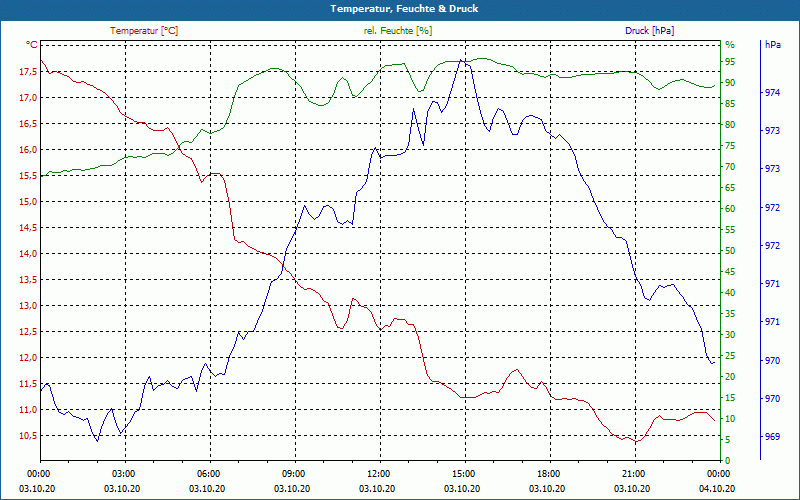
Task: Click temperature axis value '16,5'
Action: (x=28, y=124)
